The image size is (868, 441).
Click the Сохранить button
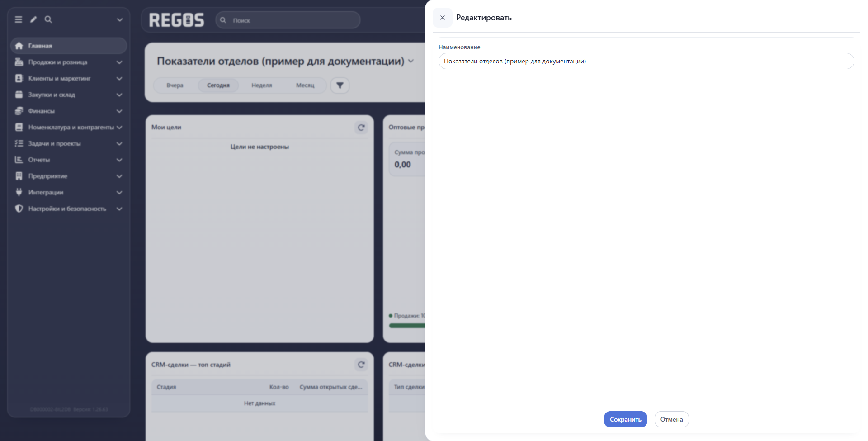click(626, 419)
